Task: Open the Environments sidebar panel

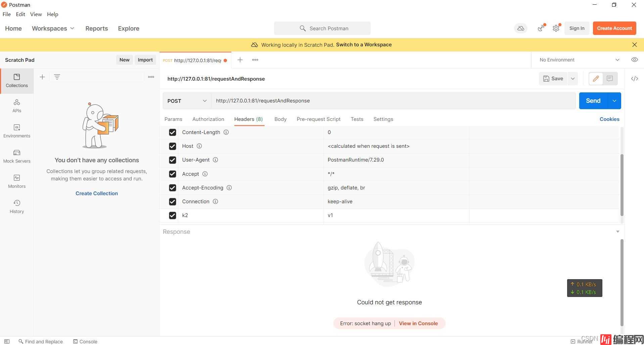Action: pyautogui.click(x=17, y=131)
